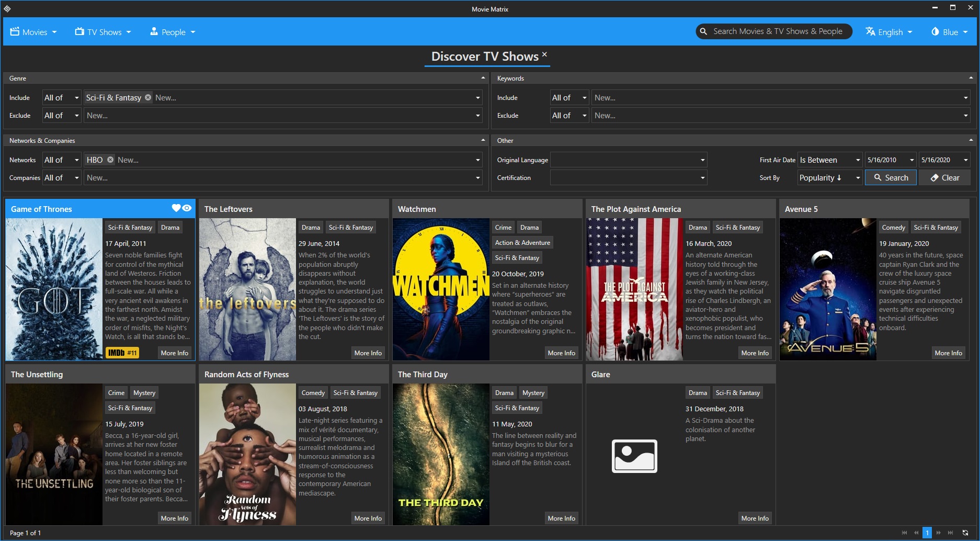Open More Info for Watchmen
980x541 pixels.
[561, 353]
